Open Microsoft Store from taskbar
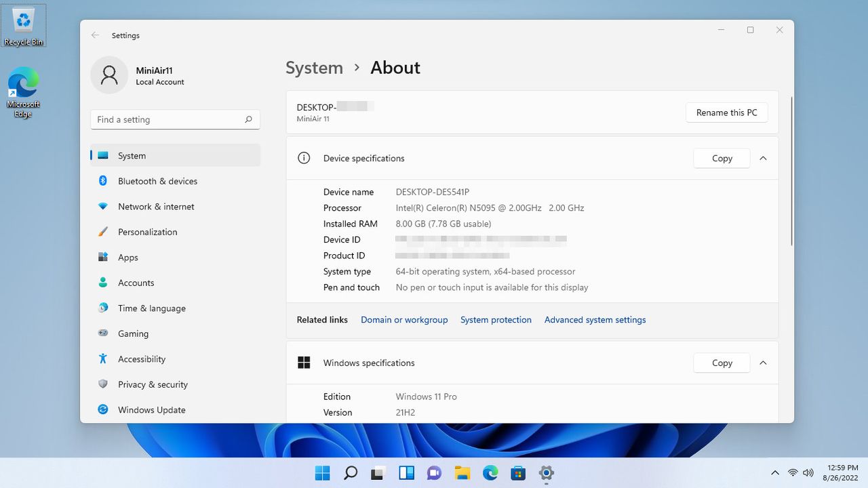Image resolution: width=868 pixels, height=488 pixels. 518,473
